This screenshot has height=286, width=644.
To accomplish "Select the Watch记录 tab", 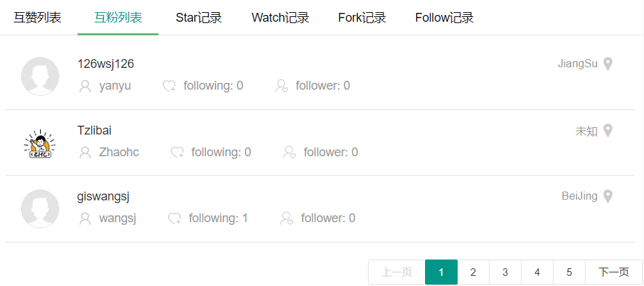I will tap(281, 18).
